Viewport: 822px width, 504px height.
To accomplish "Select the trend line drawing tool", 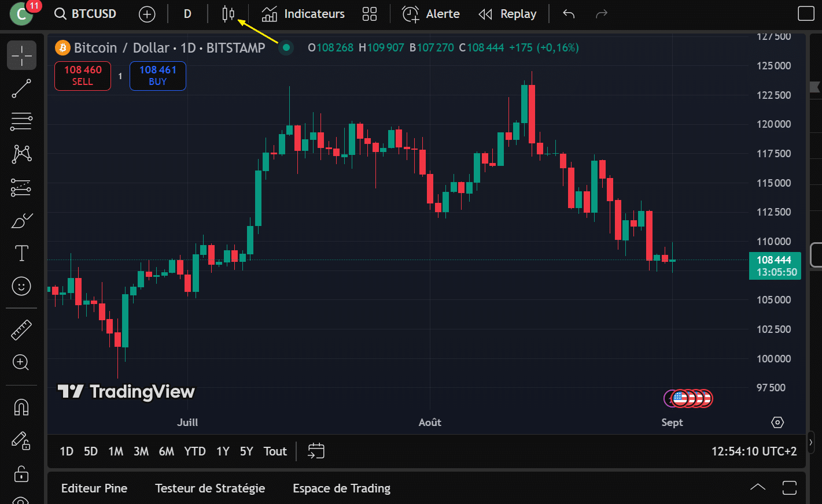I will coord(21,88).
